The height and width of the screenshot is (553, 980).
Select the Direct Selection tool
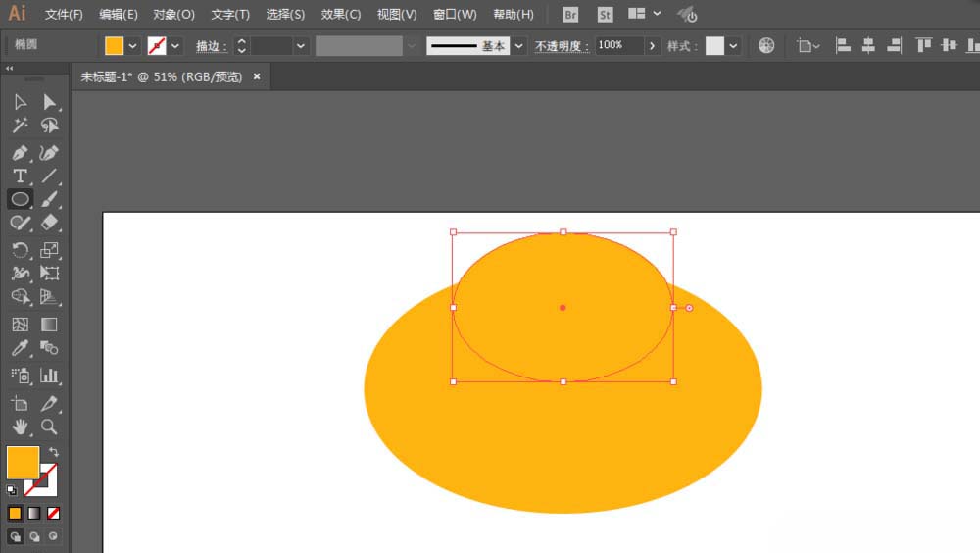tap(49, 102)
